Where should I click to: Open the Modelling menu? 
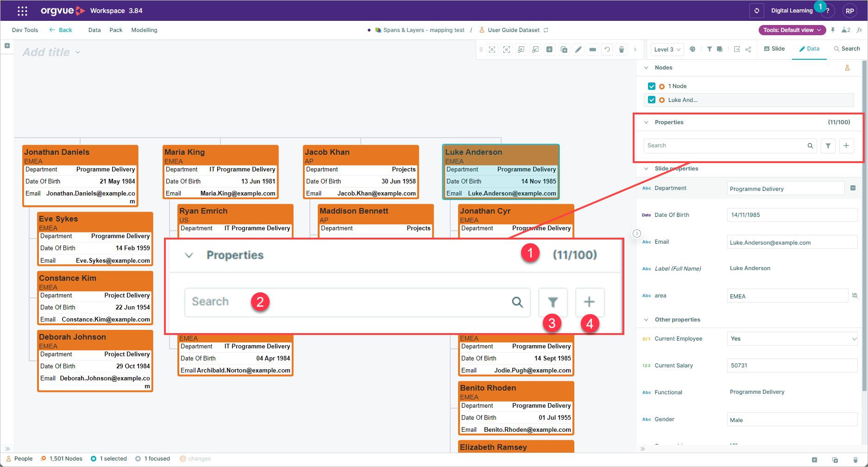coord(144,30)
